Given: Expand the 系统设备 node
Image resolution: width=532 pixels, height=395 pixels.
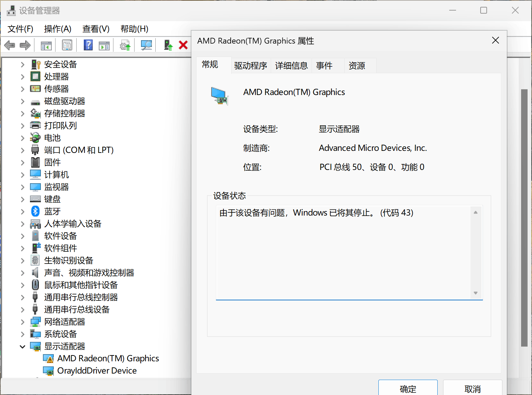Looking at the screenshot, I should (22, 334).
